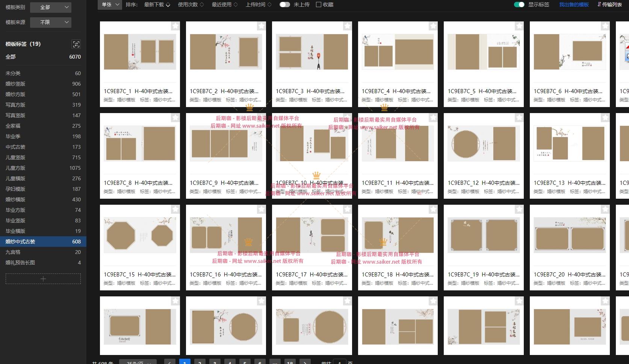The width and height of the screenshot is (629, 364).
Task: Select the 婚纱中式古装 tag
Action: tap(43, 242)
